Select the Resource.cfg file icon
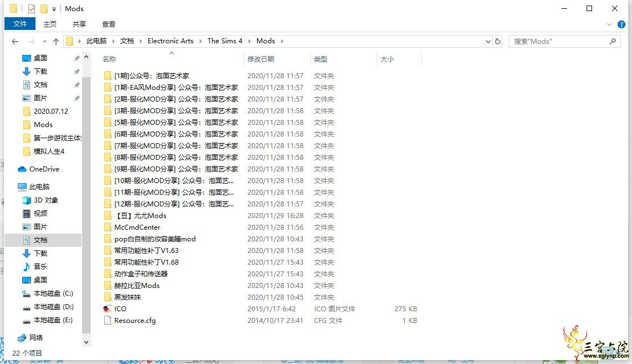The height and width of the screenshot is (364, 632). click(x=108, y=321)
